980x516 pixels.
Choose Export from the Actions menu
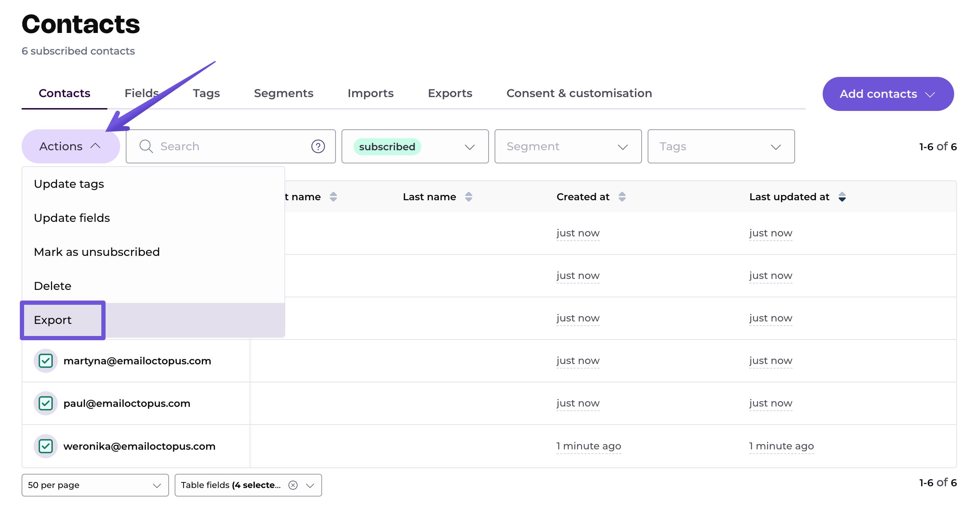click(53, 320)
